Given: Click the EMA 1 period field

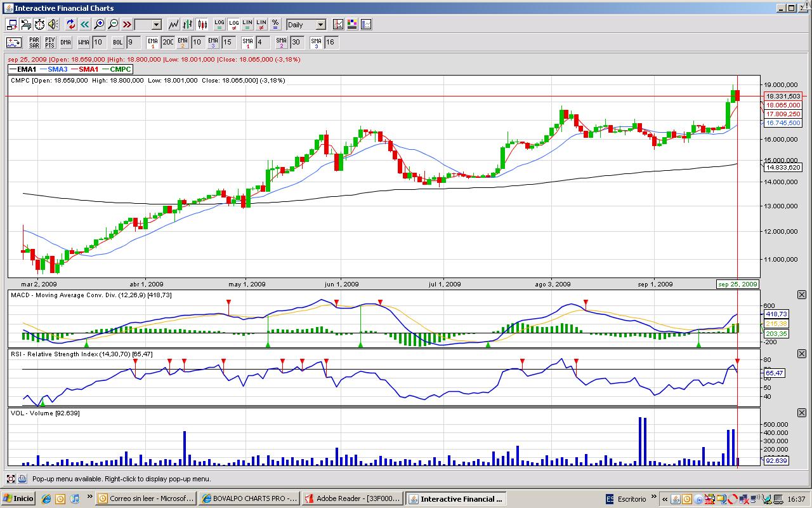Looking at the screenshot, I should click(167, 43).
